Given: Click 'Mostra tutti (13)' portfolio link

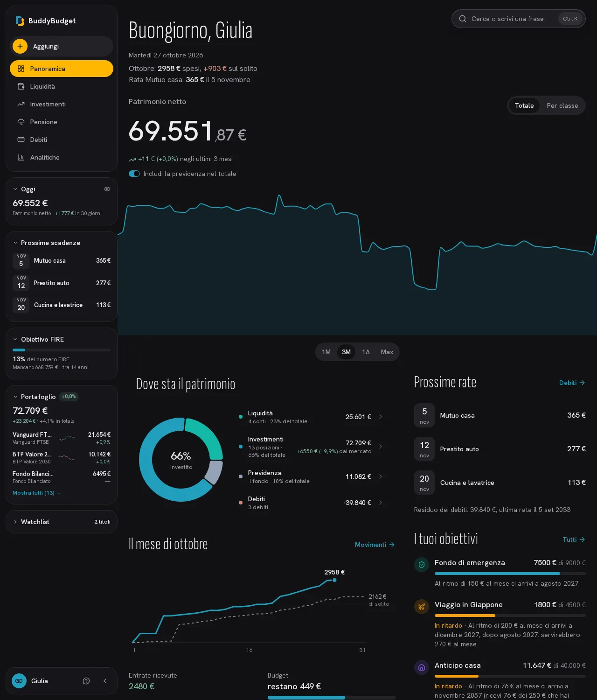Looking at the screenshot, I should [x=37, y=493].
